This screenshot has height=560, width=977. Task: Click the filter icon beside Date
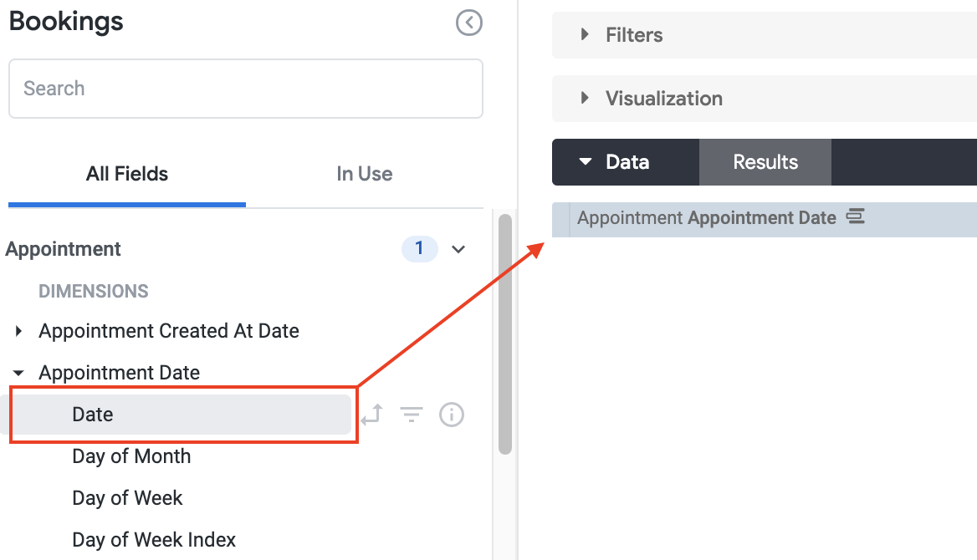point(412,415)
